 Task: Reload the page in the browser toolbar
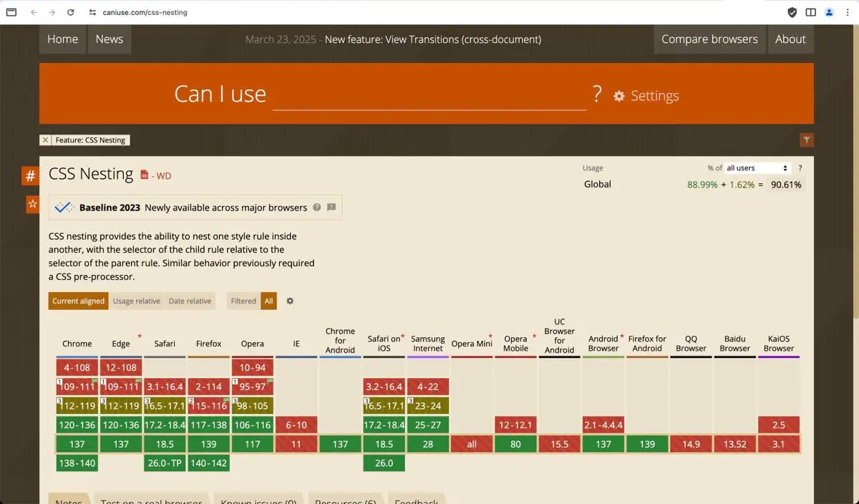pyautogui.click(x=70, y=12)
